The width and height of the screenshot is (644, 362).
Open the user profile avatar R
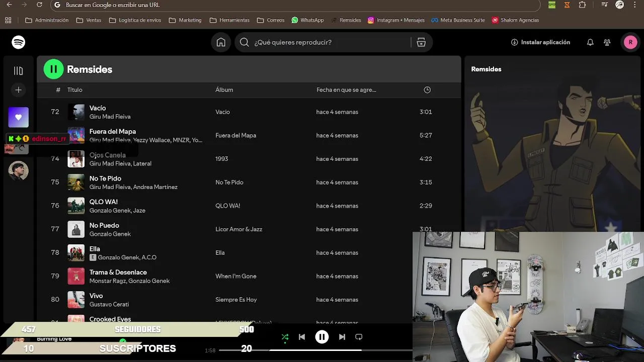[630, 42]
